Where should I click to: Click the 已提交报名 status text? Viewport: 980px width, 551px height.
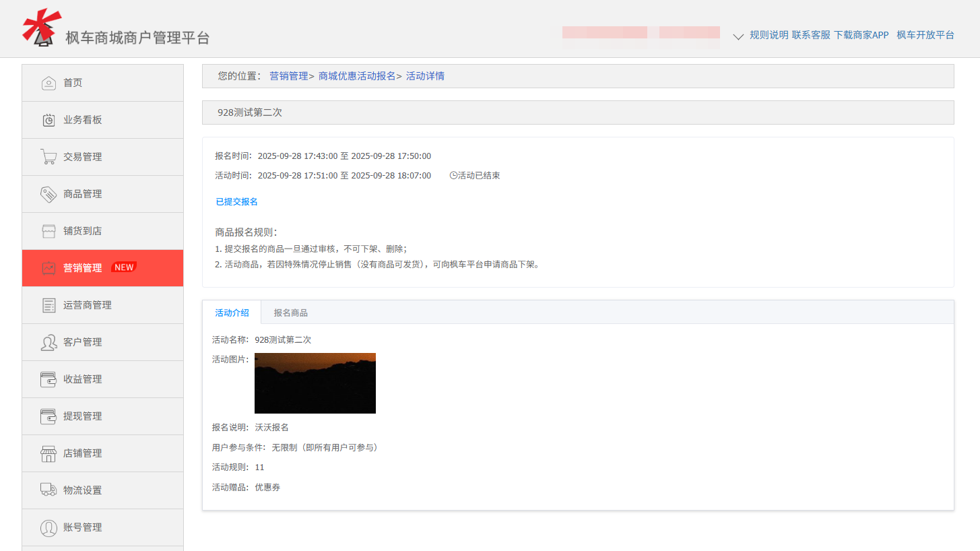coord(236,201)
